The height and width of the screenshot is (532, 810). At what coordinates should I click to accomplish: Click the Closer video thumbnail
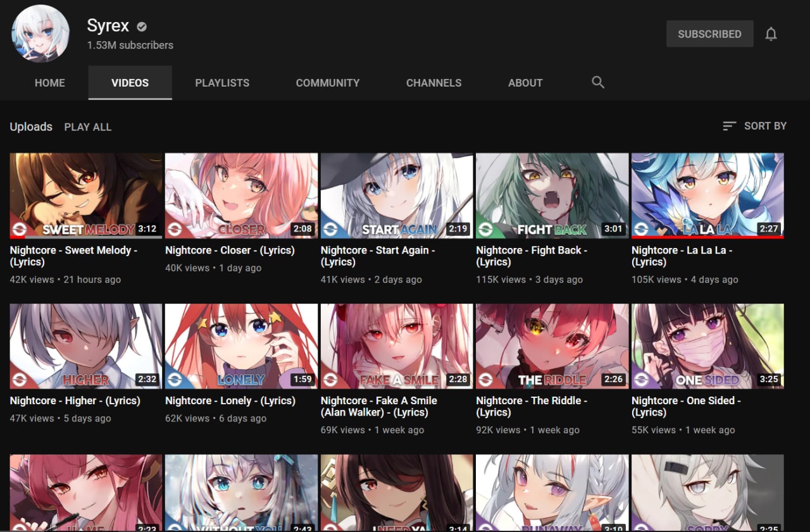point(241,195)
